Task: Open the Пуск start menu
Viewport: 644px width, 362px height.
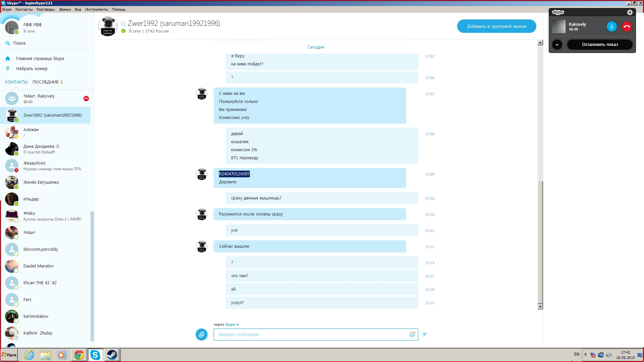Action: coord(9,355)
